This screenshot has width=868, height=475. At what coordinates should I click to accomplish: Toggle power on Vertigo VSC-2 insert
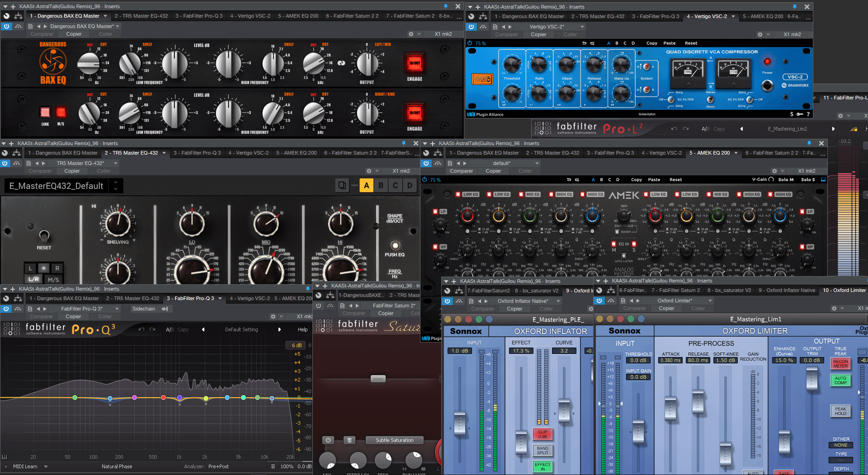click(x=472, y=27)
